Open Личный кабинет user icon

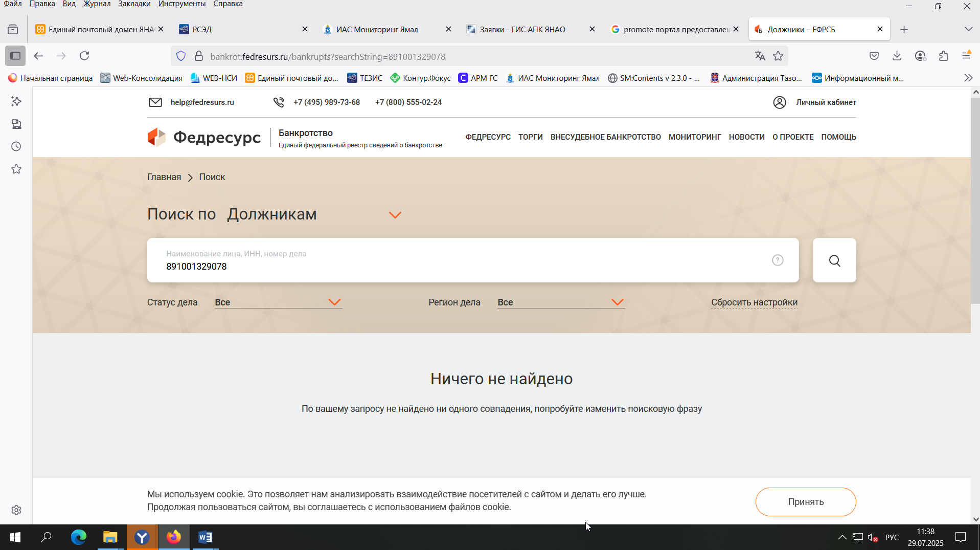780,102
